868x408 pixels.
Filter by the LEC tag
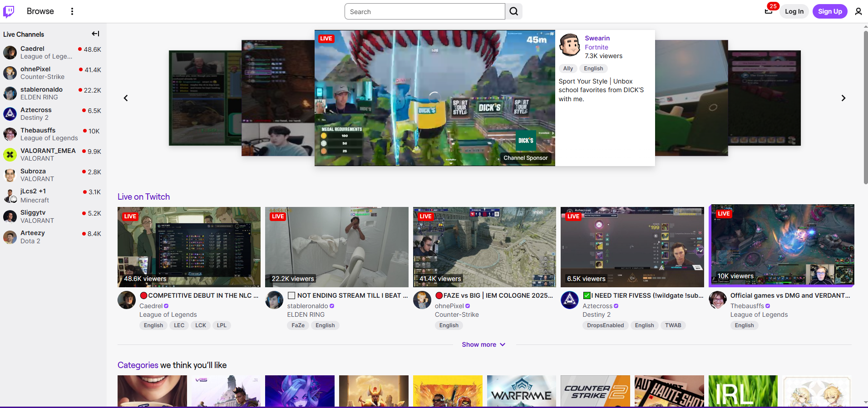tap(179, 325)
